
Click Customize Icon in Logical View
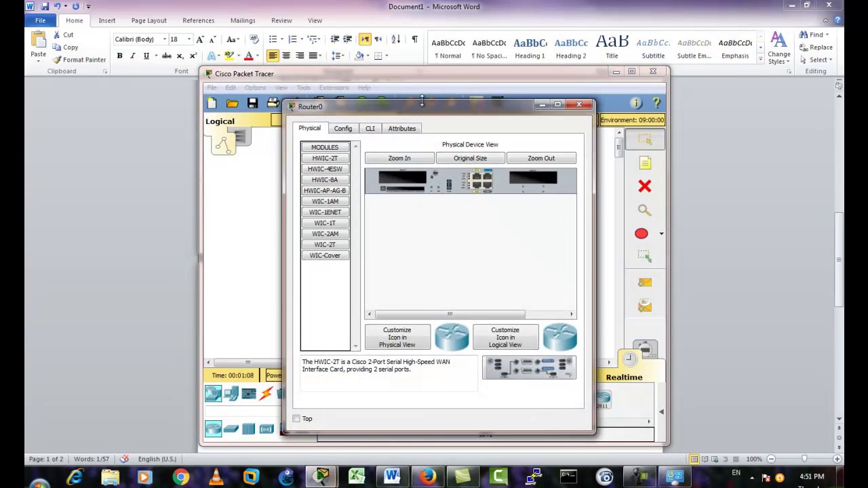coord(505,337)
